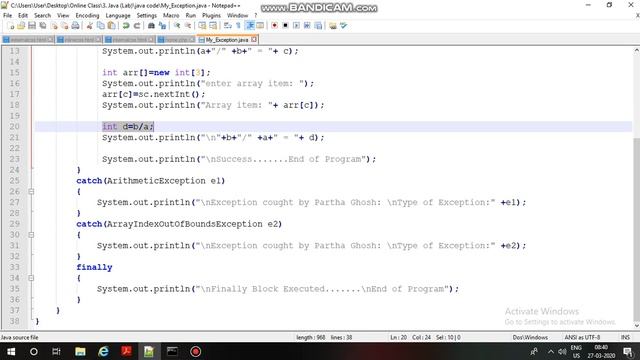Viewport: 640px width, 360px height.
Task: Click the vertical scrollbar up arrow
Action: pyautogui.click(x=636, y=51)
